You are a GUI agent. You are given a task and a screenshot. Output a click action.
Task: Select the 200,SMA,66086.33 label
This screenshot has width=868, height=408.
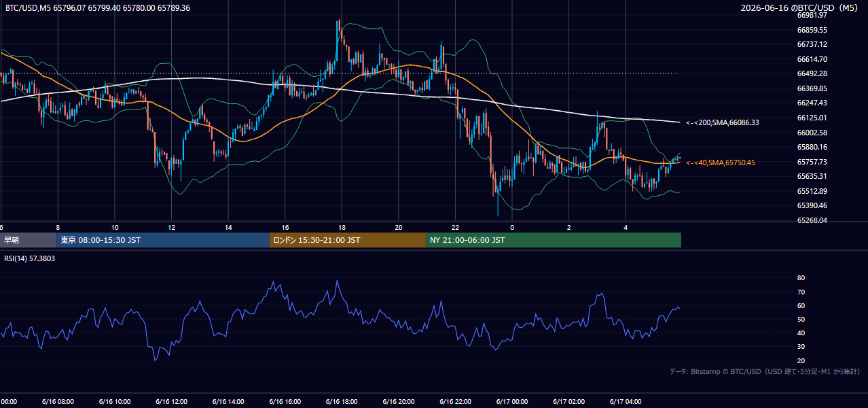click(723, 122)
